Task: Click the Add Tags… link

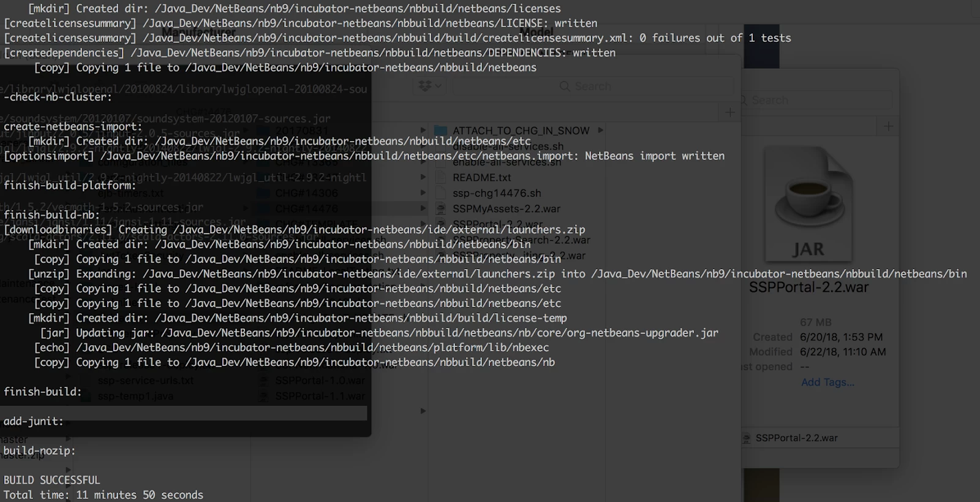Action: coord(827,382)
